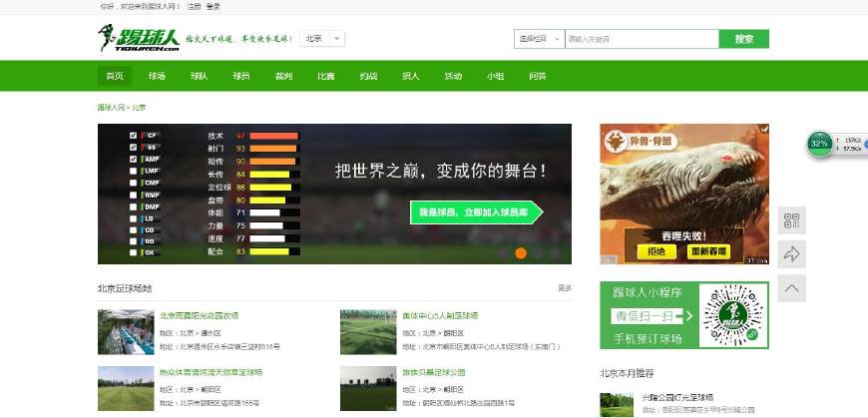Click the 我是球员,立即加入球员库 banner button
The width and height of the screenshot is (868, 418).
[476, 212]
